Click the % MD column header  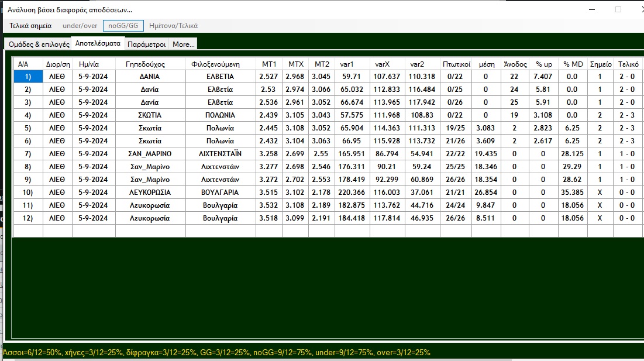pyautogui.click(x=573, y=64)
